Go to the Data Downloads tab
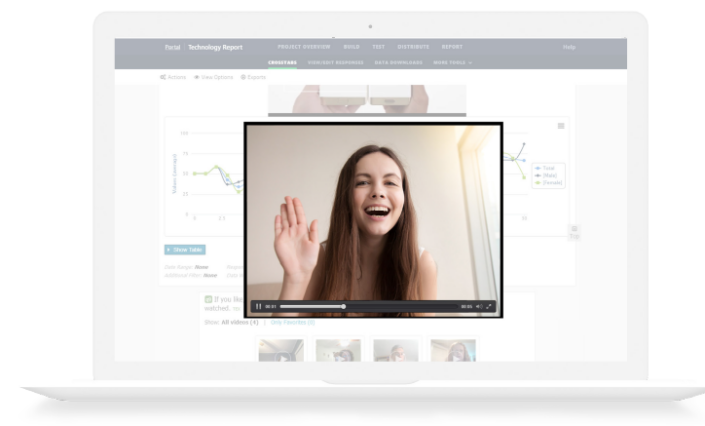The width and height of the screenshot is (705, 426). click(x=397, y=62)
